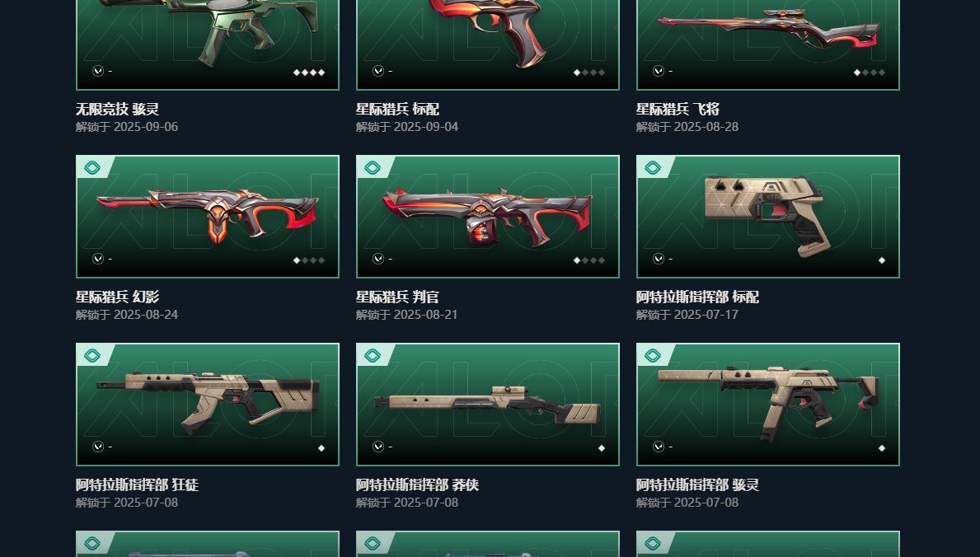Click the teal badge icon on 星际猎兵 判官 card
Viewport: 980px width, 557px height.
coord(373,167)
